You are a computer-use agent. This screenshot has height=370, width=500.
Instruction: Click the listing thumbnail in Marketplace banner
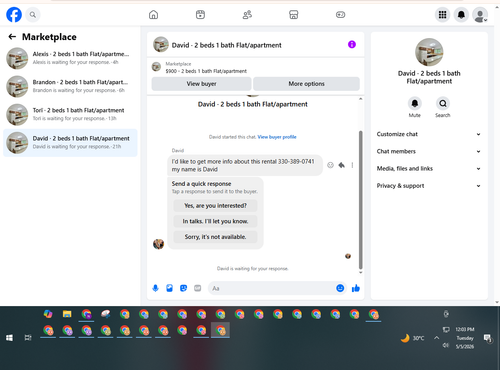(156, 67)
